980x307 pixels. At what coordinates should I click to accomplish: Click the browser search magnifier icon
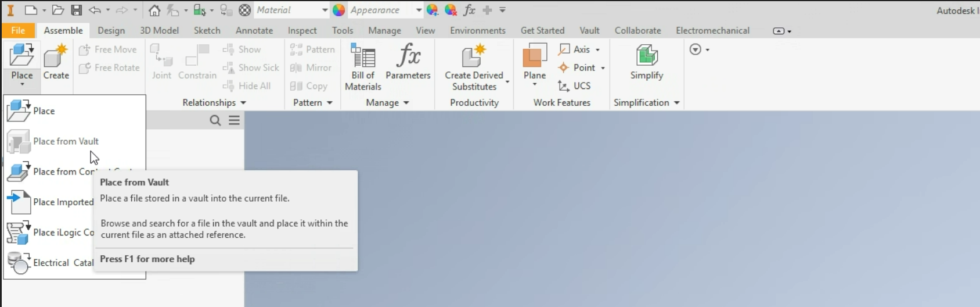215,120
